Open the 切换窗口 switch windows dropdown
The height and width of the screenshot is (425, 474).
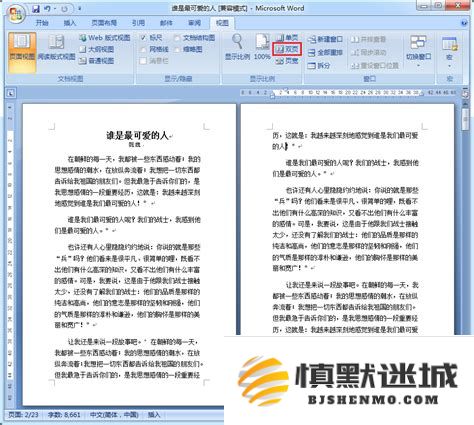coord(419,51)
